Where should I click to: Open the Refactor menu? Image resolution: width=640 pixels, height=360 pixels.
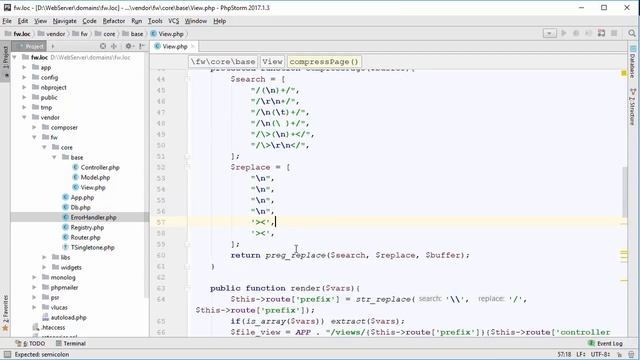(x=114, y=21)
